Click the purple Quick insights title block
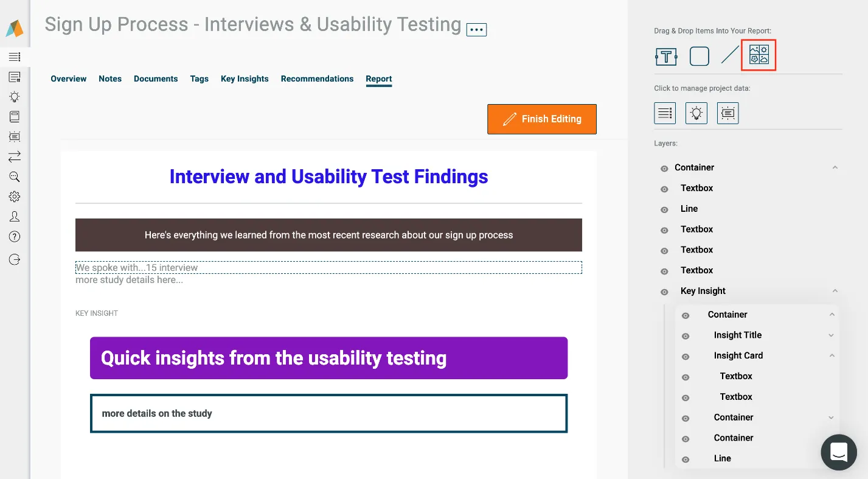This screenshot has height=479, width=868. point(328,358)
